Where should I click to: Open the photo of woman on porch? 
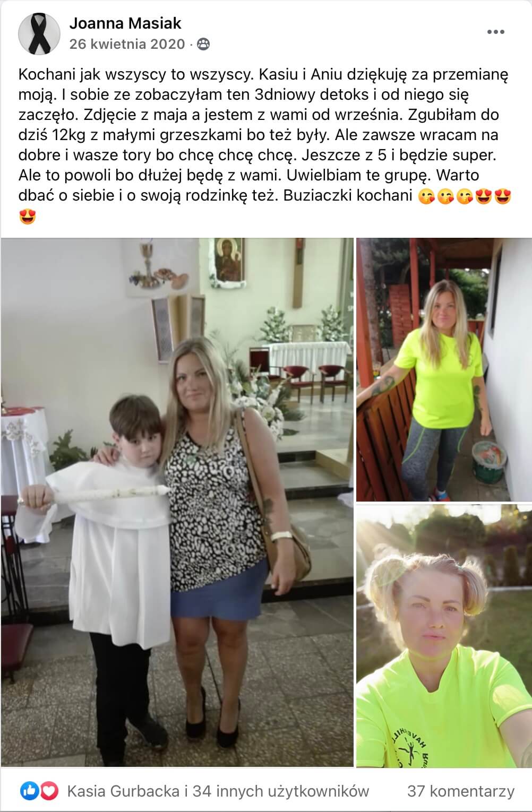[444, 369]
